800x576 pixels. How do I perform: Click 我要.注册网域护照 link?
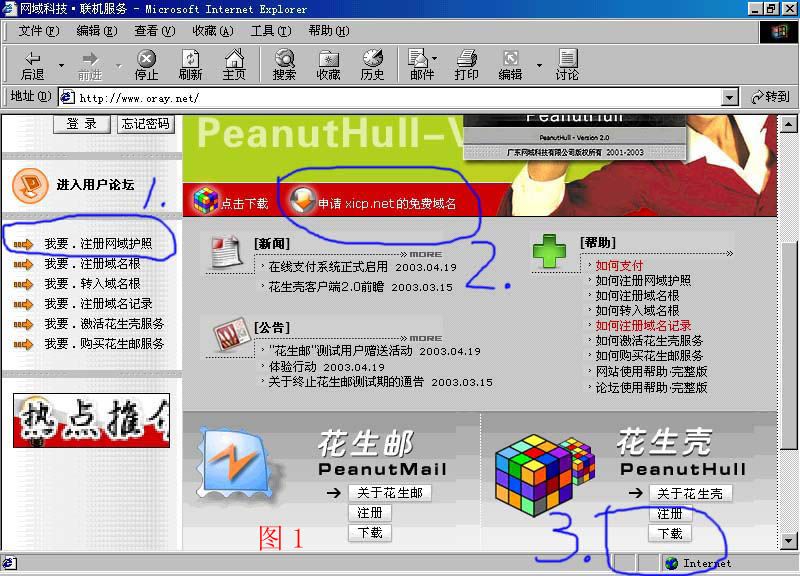[98, 244]
